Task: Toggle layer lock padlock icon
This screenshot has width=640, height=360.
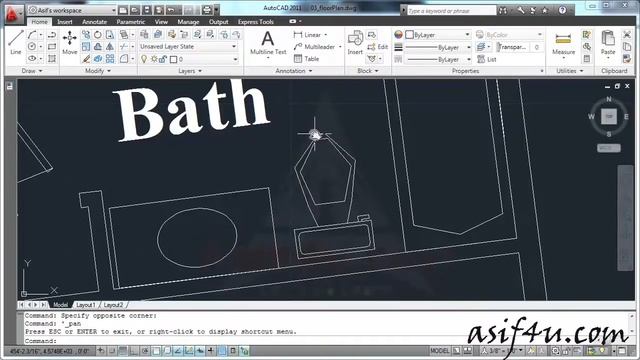Action: click(x=163, y=59)
